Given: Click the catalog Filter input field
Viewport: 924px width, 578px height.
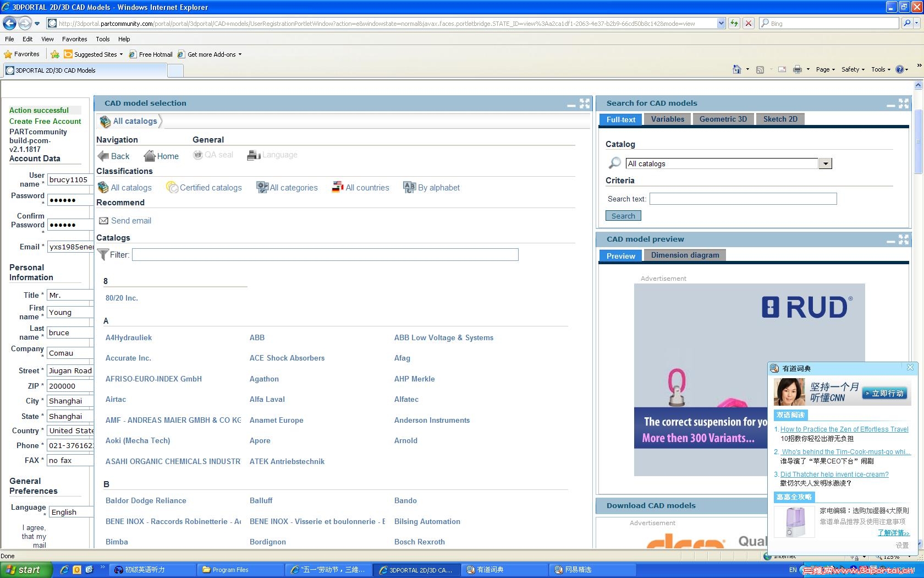Looking at the screenshot, I should click(x=325, y=254).
